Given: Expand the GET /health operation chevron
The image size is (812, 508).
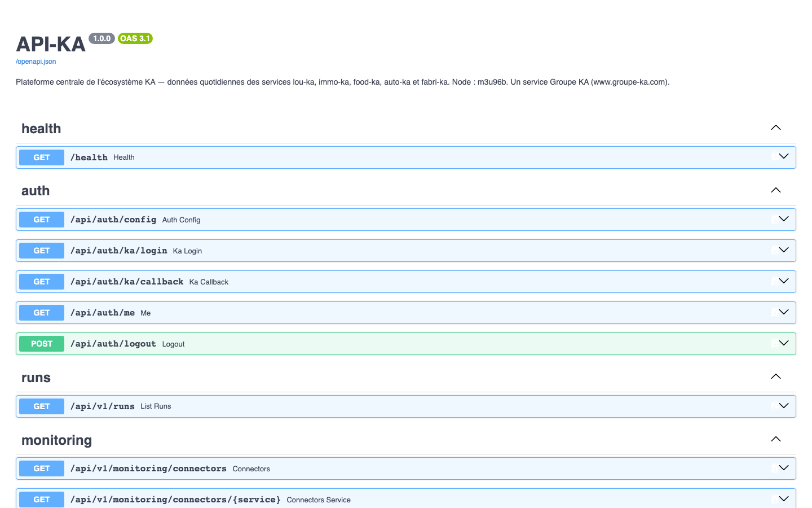Looking at the screenshot, I should point(784,156).
